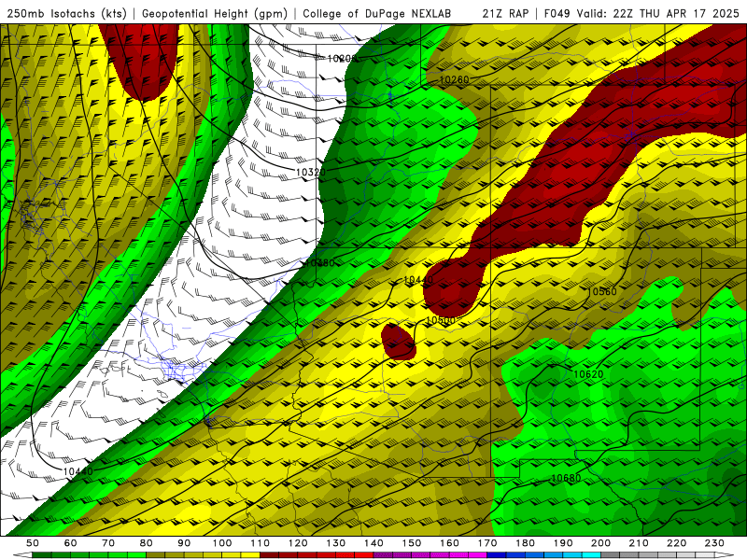The height and width of the screenshot is (560, 747).
Task: Click the 230 kt value on the color scale
Action: (x=714, y=543)
